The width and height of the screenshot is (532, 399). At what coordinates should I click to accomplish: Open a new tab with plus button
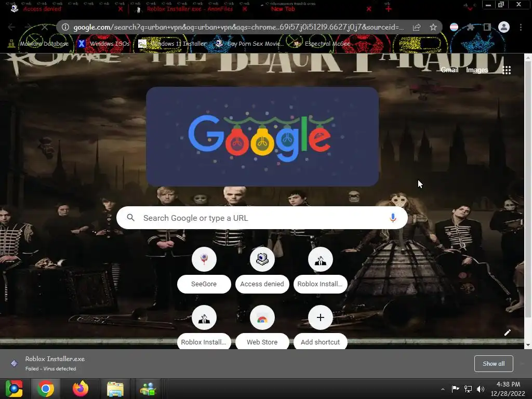pyautogui.click(x=389, y=9)
